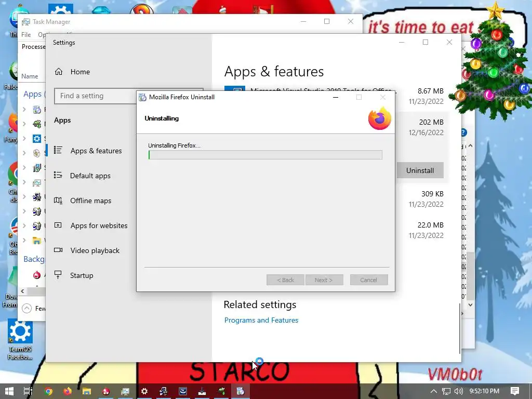This screenshot has width=532, height=399.
Task: Select Apps & features in Settings sidebar
Action: point(88,151)
